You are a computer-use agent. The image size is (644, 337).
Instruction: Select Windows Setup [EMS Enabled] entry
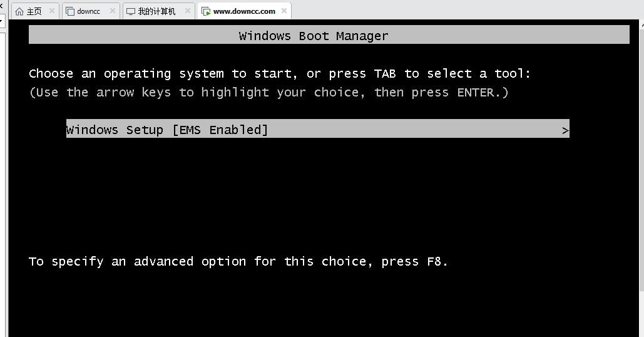tap(318, 128)
